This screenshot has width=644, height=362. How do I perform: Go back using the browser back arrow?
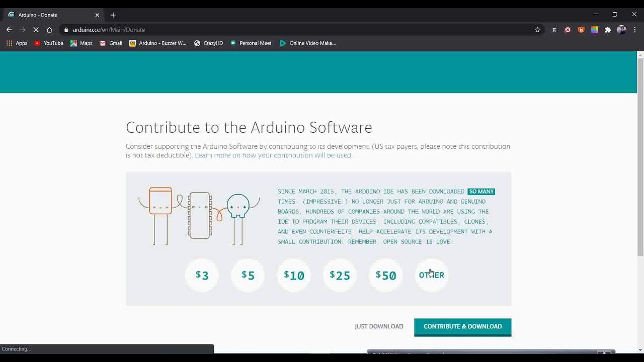9,30
